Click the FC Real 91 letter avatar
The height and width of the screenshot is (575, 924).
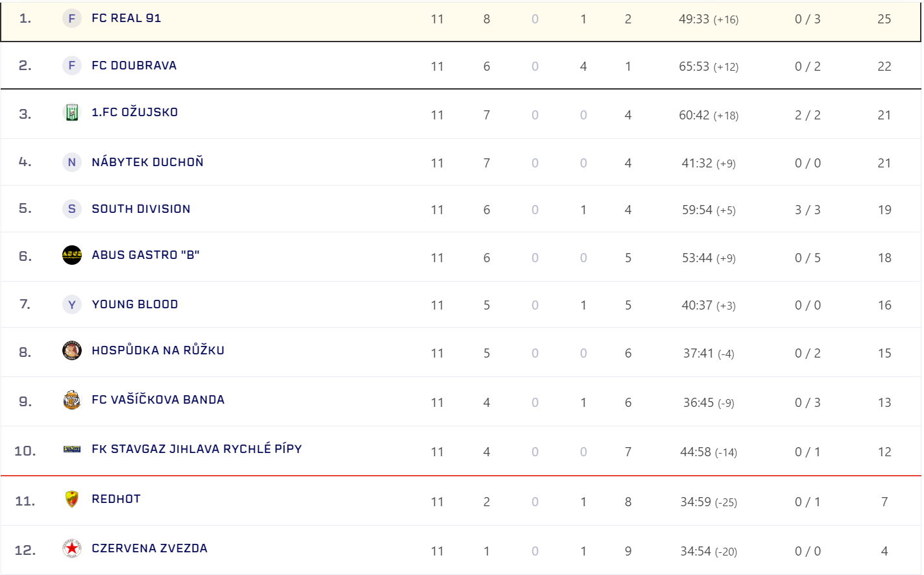(x=71, y=19)
